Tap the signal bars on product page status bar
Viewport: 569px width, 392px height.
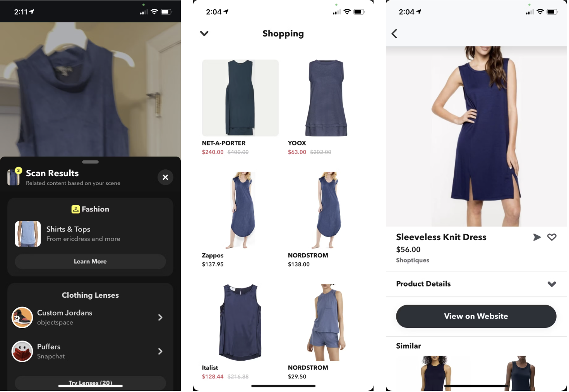[530, 12]
